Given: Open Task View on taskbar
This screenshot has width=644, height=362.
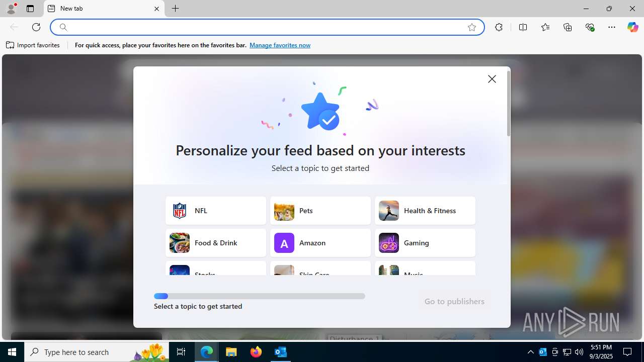Looking at the screenshot, I should (x=181, y=352).
